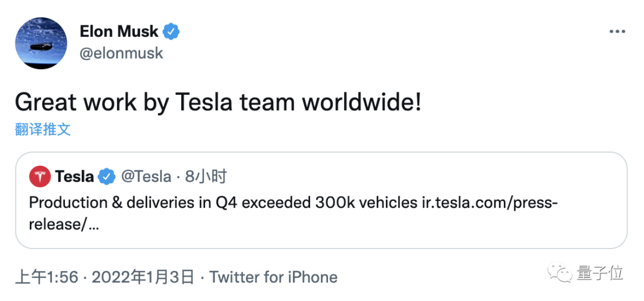Image resolution: width=644 pixels, height=301 pixels.
Task: Click the Twitter for iPhone source link
Action: tap(273, 277)
